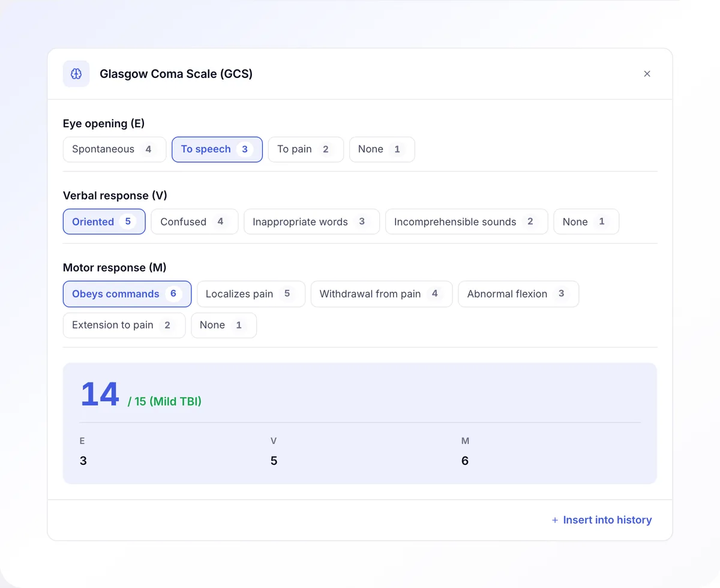This screenshot has height=588, width=720.
Task: Choose Withdrawal from pain motor response
Action: coord(382,294)
